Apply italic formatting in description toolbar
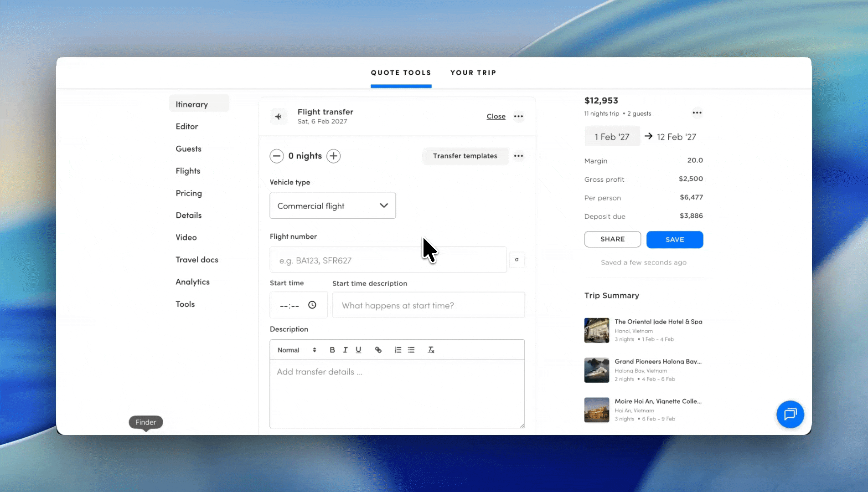The width and height of the screenshot is (868, 492). pos(345,349)
